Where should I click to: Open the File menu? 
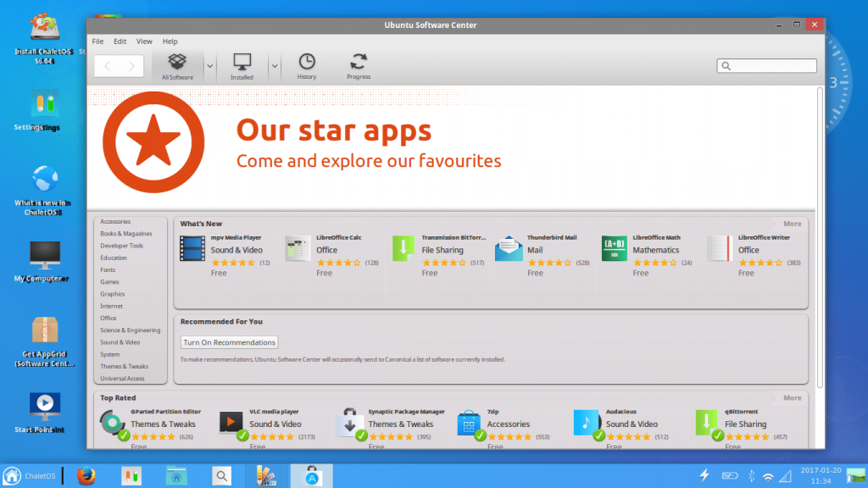pos(98,42)
